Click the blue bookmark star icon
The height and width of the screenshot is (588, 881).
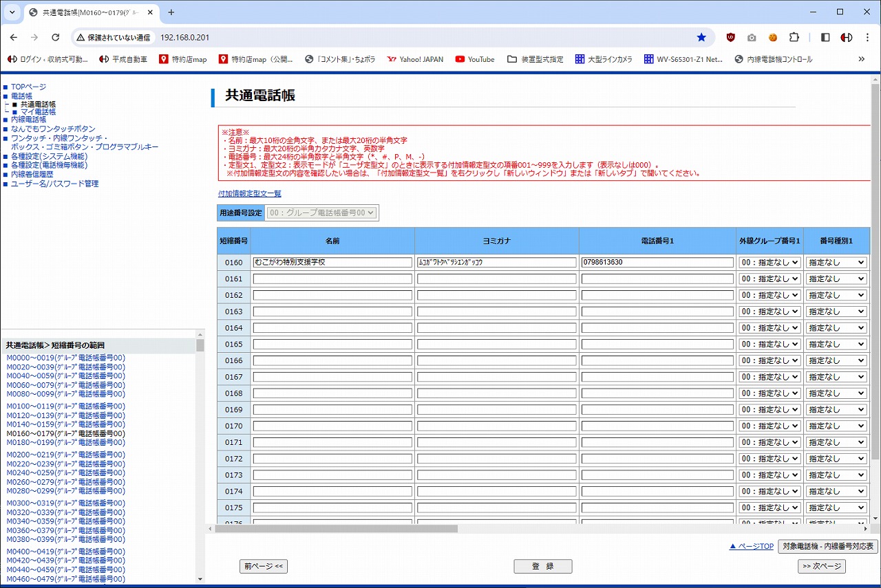(701, 37)
